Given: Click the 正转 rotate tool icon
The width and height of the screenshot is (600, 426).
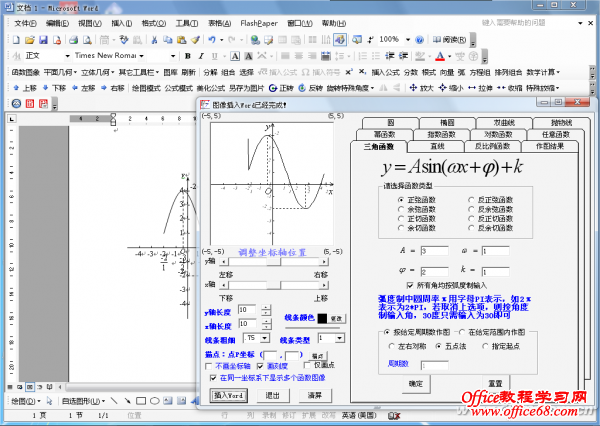Looking at the screenshot, I should 281,88.
